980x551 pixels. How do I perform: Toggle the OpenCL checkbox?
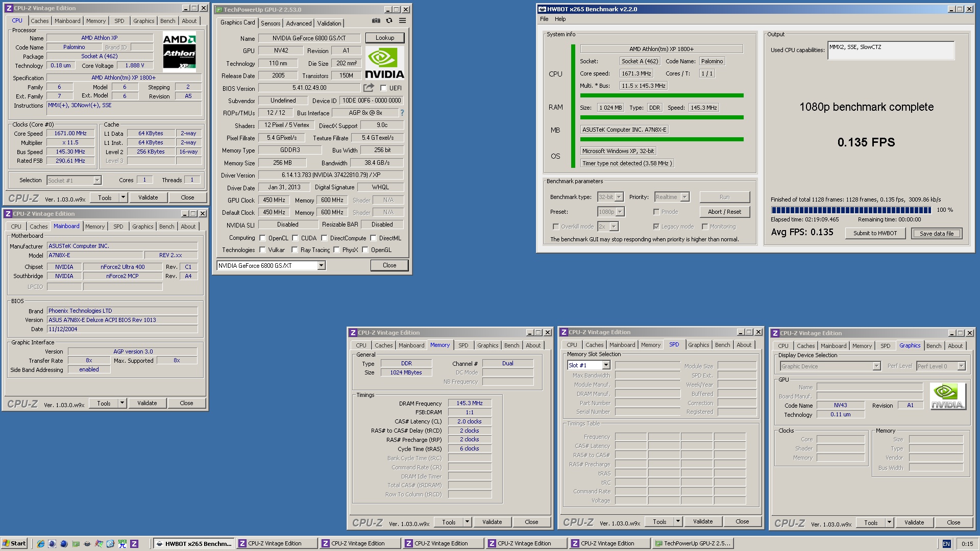coord(262,238)
